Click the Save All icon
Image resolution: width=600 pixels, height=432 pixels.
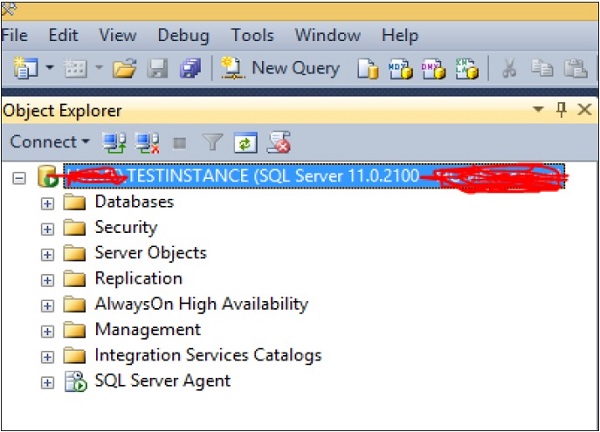coord(188,69)
